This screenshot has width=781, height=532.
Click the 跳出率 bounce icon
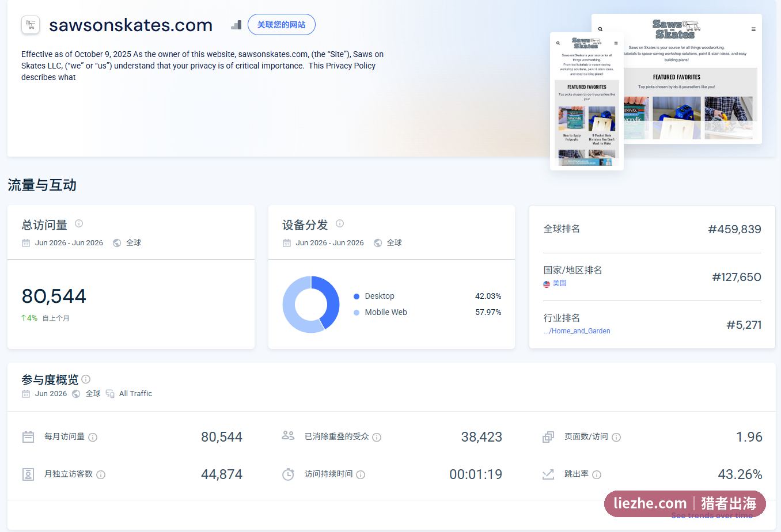548,474
